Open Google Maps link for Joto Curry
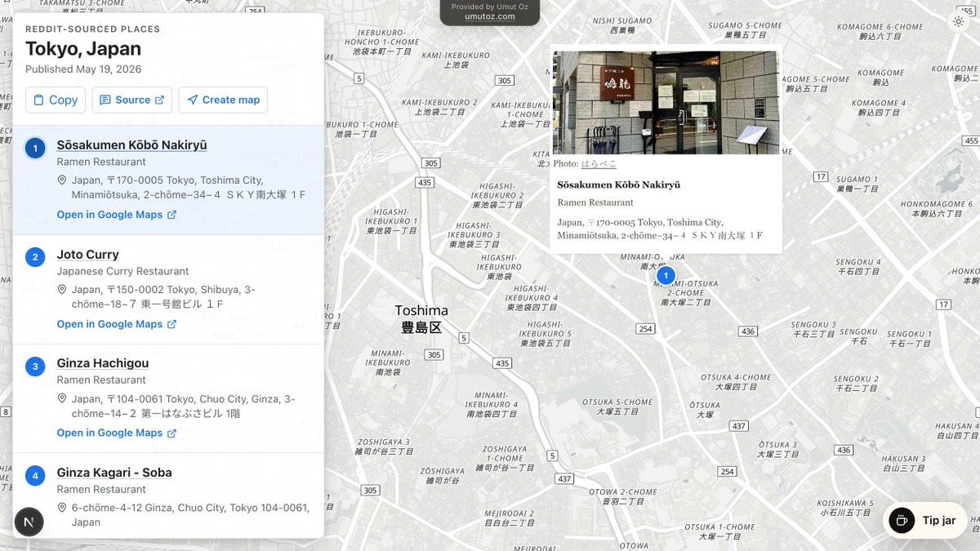The width and height of the screenshot is (980, 551). click(x=116, y=324)
